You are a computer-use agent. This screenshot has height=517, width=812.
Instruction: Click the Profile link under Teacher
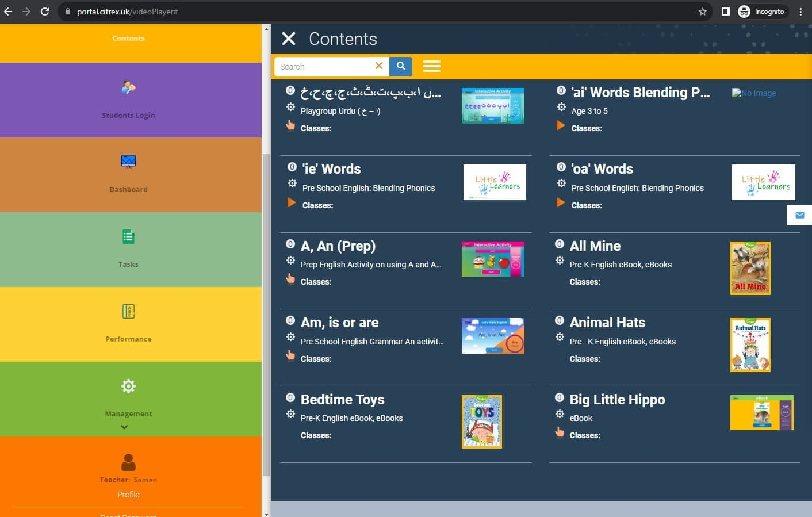[x=128, y=495]
